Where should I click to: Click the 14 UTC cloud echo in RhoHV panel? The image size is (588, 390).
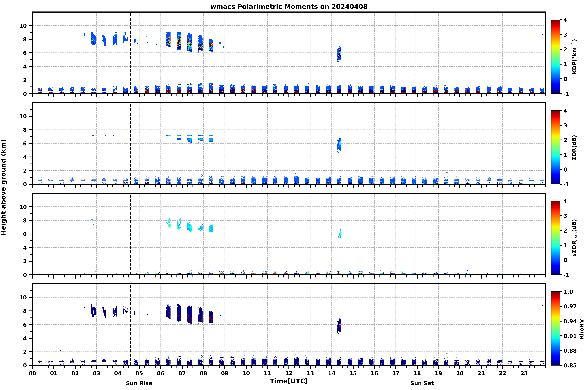tap(339, 326)
